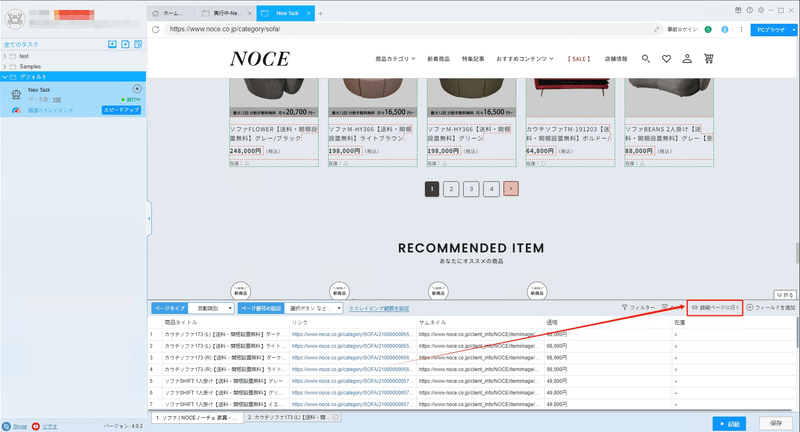The width and height of the screenshot is (800, 432).
Task: Click the 詳細ページに行く button
Action: click(x=715, y=308)
